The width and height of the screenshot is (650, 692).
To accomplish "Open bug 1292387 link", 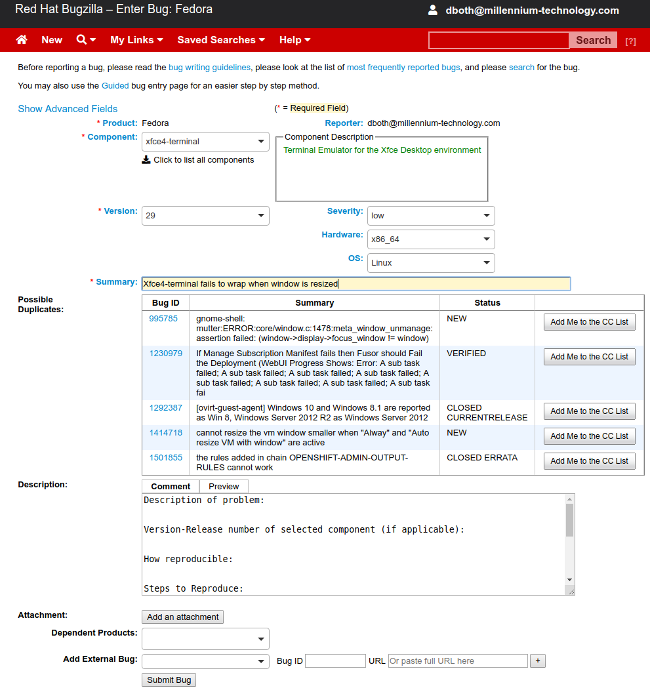I will (x=165, y=408).
